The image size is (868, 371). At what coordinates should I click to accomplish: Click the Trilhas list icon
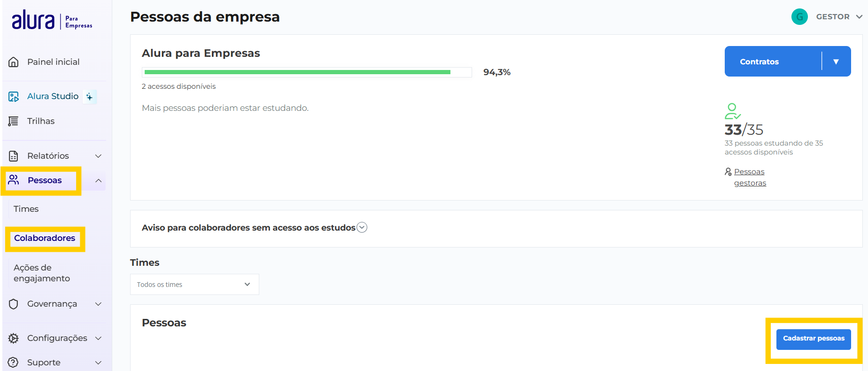pyautogui.click(x=14, y=121)
